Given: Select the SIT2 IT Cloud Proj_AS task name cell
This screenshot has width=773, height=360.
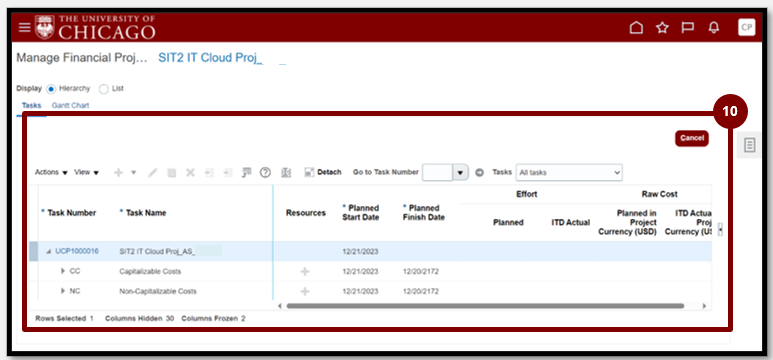Looking at the screenshot, I should click(157, 252).
